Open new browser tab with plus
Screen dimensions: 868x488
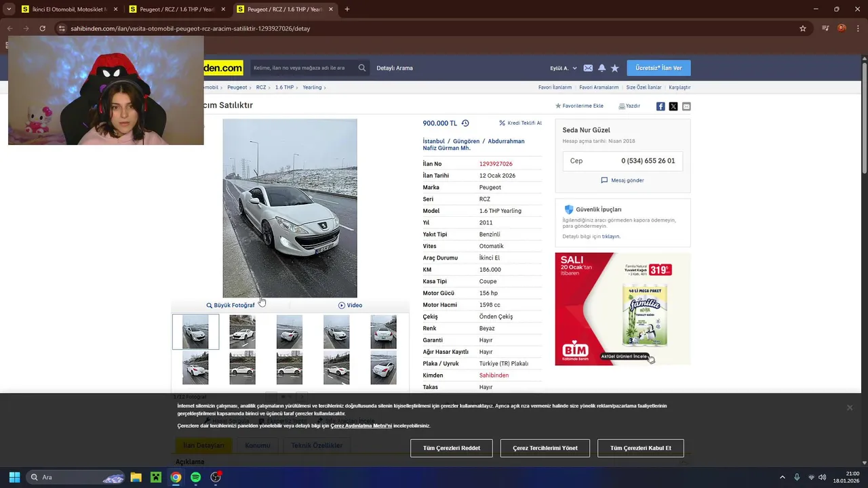(x=347, y=9)
